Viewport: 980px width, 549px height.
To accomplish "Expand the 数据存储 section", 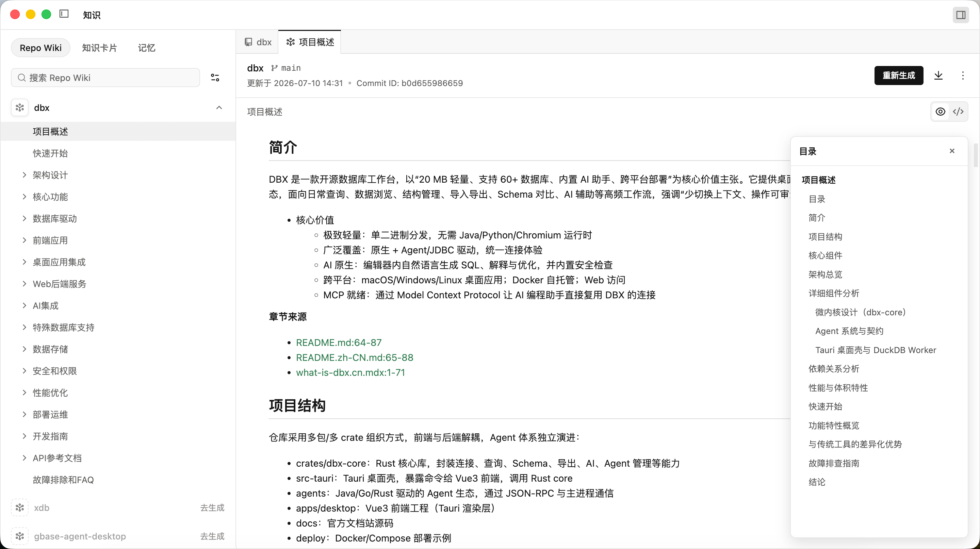I will [24, 349].
